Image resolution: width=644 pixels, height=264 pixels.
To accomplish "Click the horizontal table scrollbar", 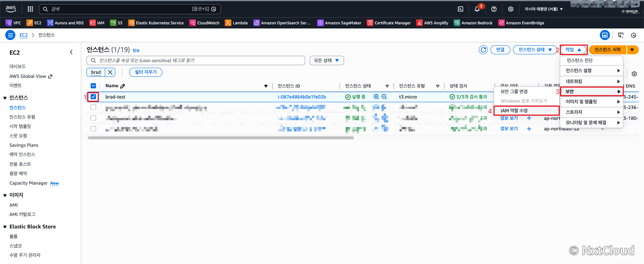I will coord(221,138).
